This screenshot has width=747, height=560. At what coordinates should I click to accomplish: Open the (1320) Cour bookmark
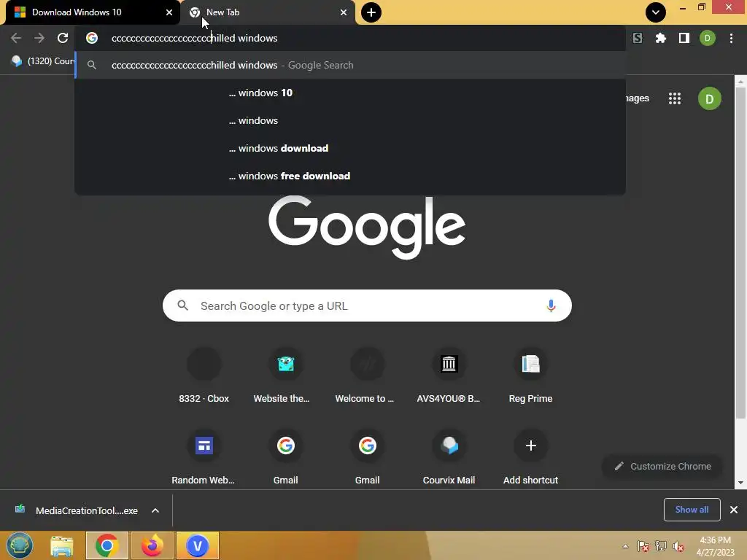click(x=43, y=61)
